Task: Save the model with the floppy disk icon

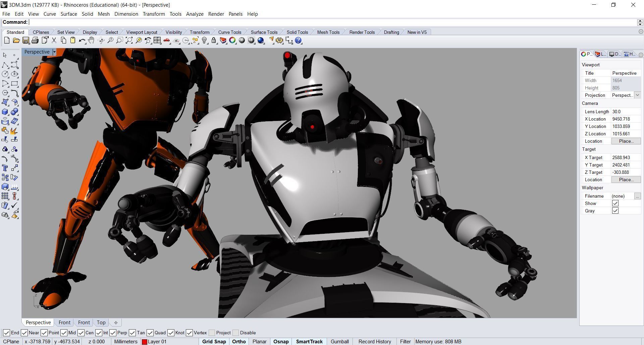Action: coord(25,41)
